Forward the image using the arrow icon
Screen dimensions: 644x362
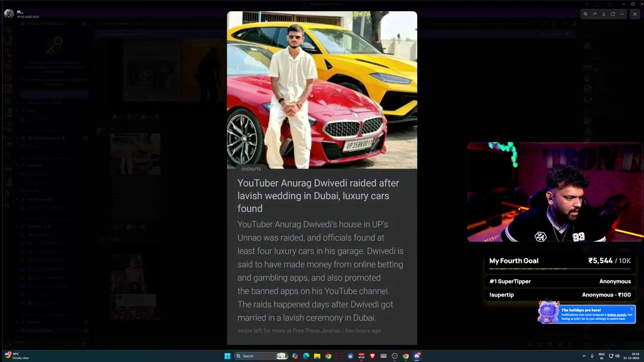[594, 14]
